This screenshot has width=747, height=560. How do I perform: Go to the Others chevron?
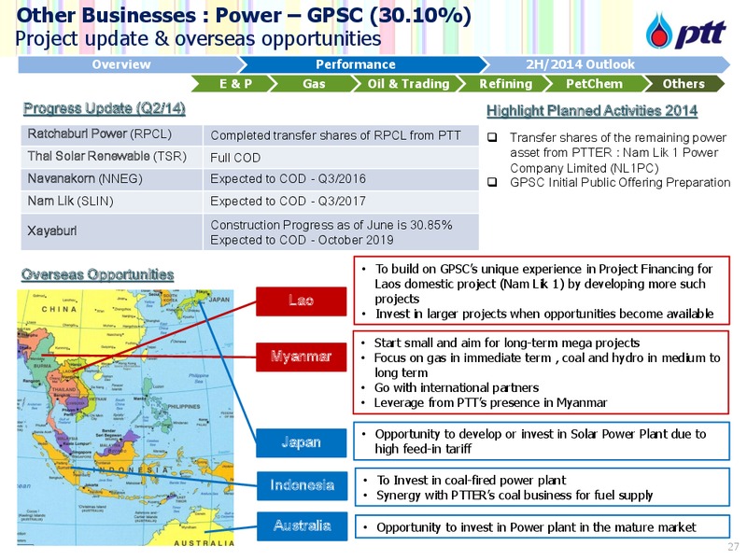684,84
